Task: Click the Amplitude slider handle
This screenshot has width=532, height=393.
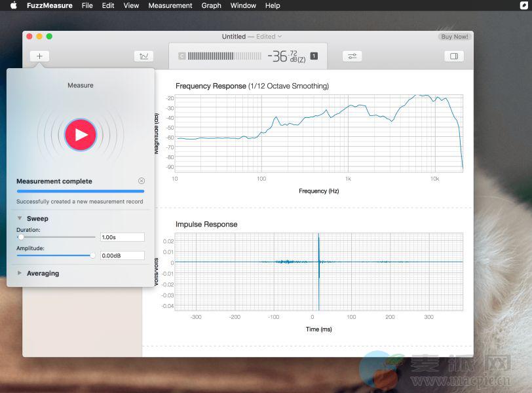Action: tap(92, 255)
